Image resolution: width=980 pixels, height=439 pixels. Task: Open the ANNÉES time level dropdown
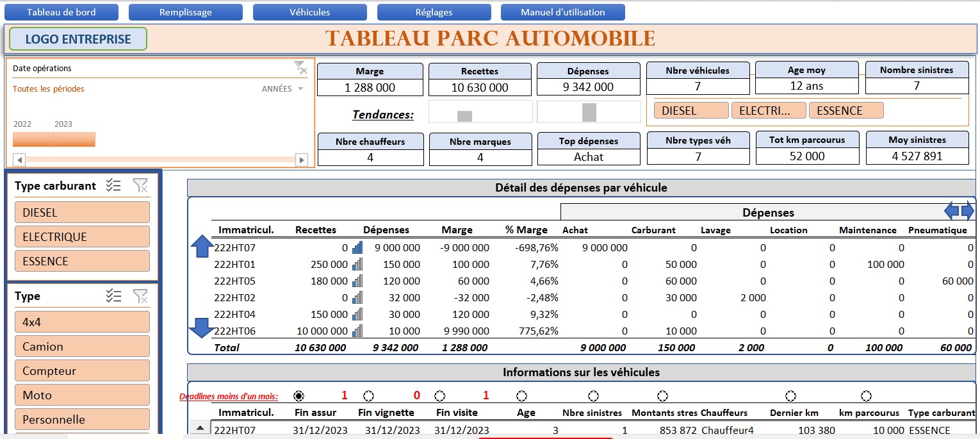[282, 89]
